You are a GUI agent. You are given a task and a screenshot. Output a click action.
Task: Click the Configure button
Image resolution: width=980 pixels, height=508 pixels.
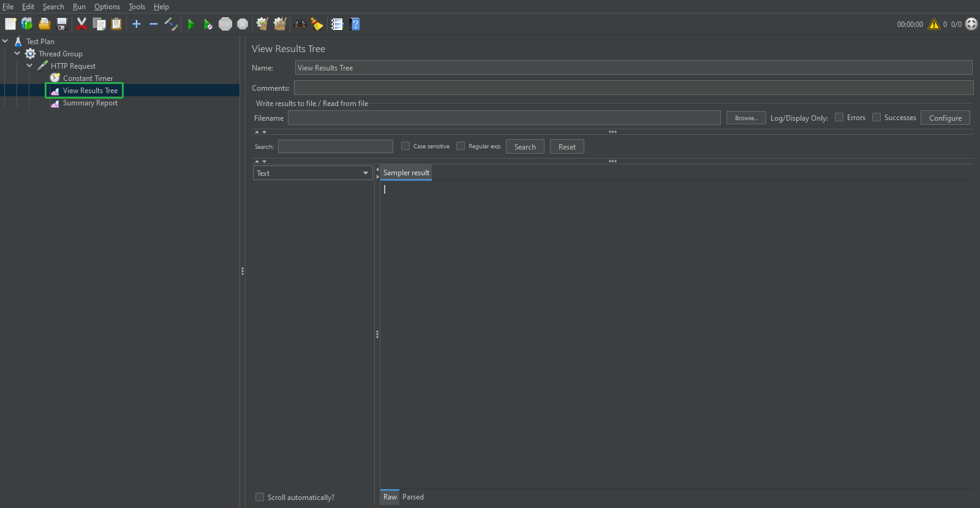pyautogui.click(x=945, y=118)
